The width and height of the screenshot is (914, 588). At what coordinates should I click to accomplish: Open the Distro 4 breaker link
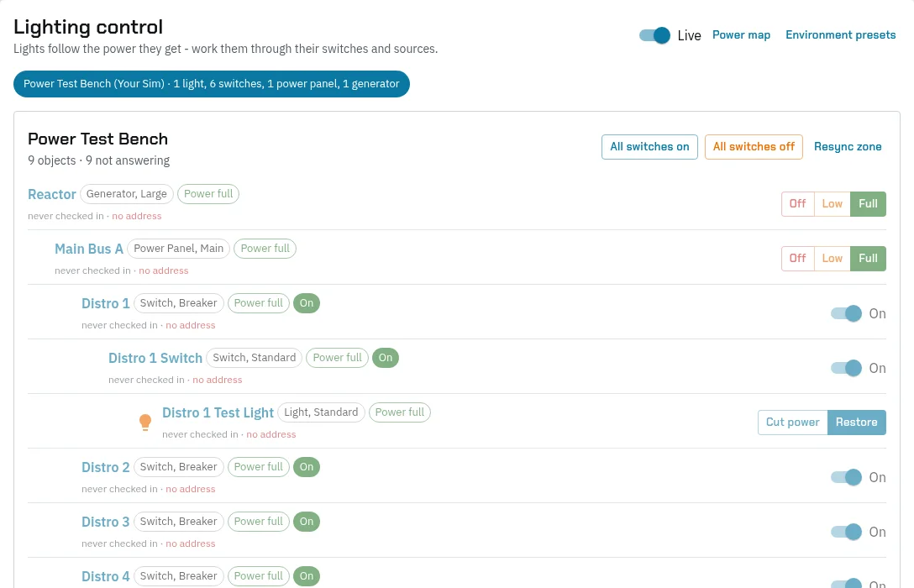tap(106, 576)
